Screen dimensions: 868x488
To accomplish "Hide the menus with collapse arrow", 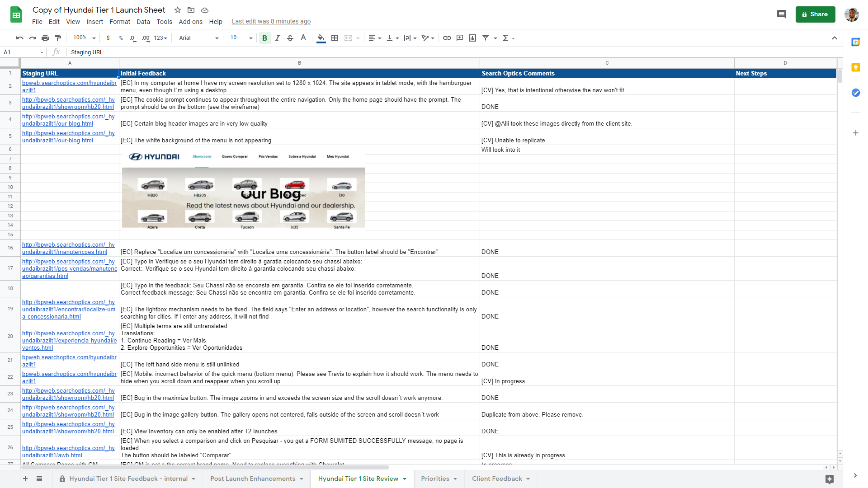I will pos(835,38).
